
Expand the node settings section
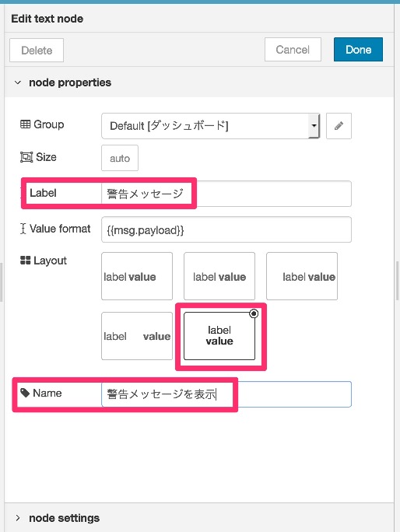point(18,518)
